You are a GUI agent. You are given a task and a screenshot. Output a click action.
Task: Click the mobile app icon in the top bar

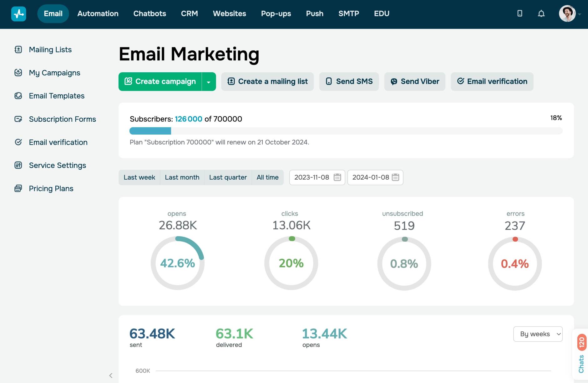point(520,13)
